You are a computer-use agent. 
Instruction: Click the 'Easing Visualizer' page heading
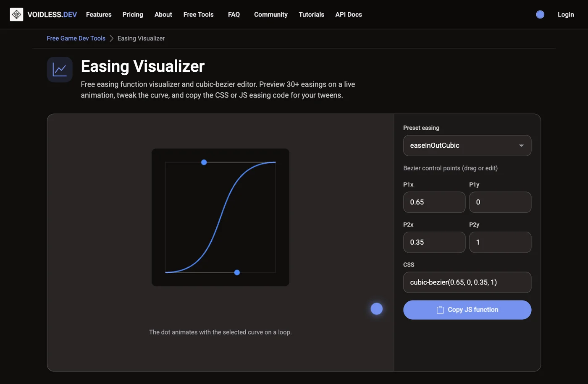click(x=143, y=66)
